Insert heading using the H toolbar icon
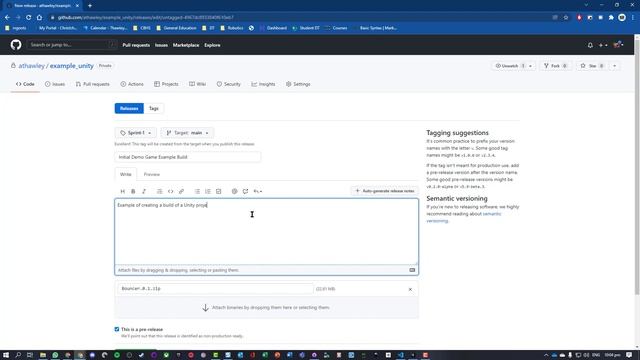Viewport: 640px width, 360px height. 122,191
